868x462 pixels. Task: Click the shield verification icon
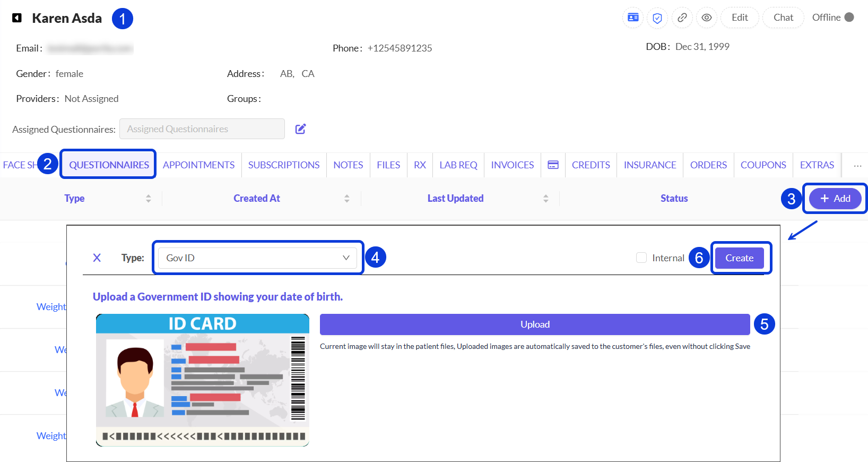tap(657, 18)
